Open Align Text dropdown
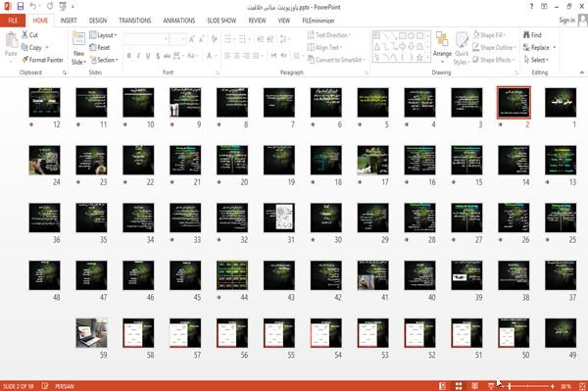588x391 pixels. pos(324,48)
